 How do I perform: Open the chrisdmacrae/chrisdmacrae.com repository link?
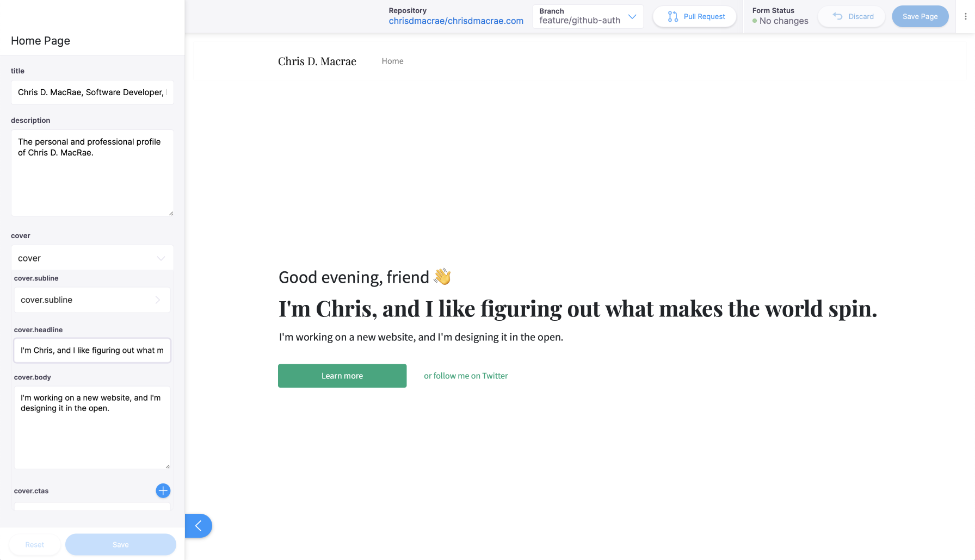pyautogui.click(x=456, y=21)
